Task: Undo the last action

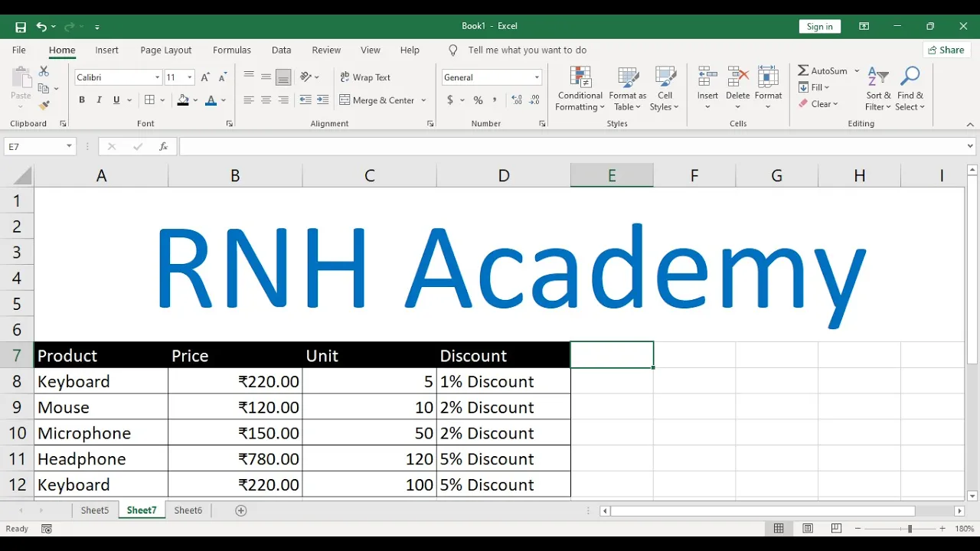Action: (41, 27)
